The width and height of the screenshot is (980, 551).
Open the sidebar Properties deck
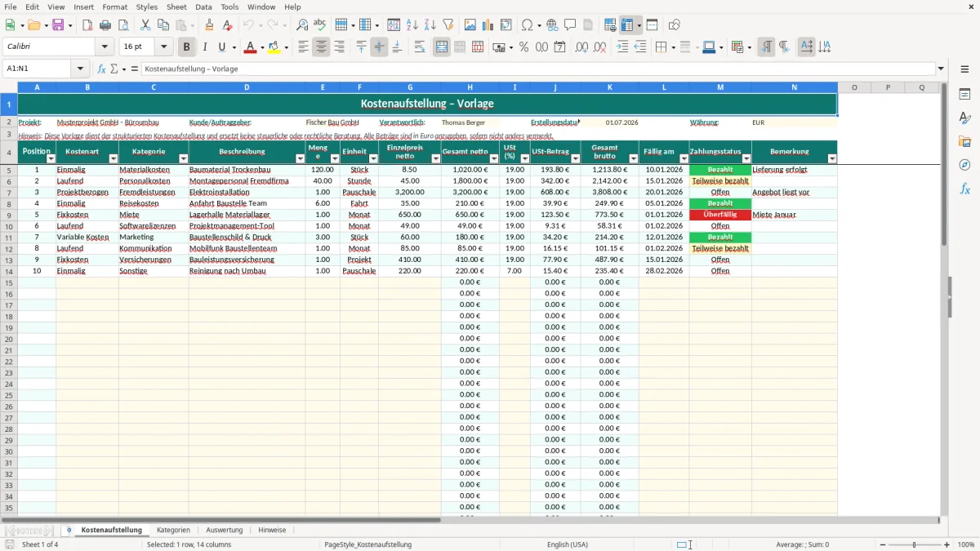tap(964, 94)
